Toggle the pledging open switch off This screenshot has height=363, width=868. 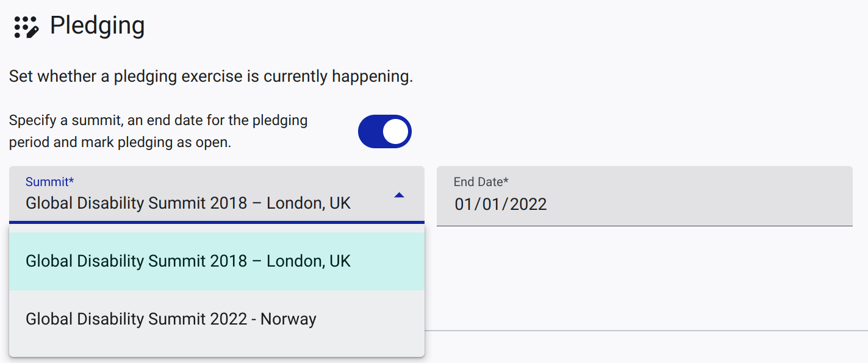[x=385, y=132]
